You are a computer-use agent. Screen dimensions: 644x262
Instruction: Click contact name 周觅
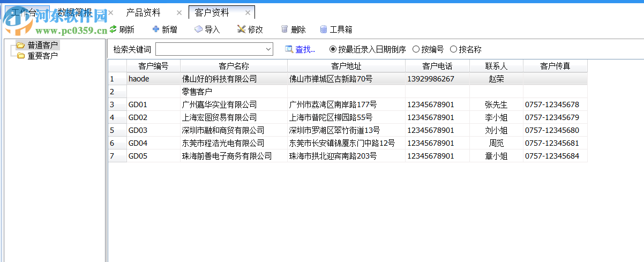(496, 143)
